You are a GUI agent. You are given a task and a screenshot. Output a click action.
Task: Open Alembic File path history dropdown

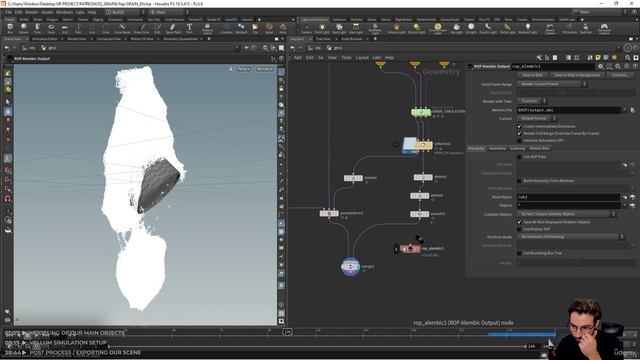click(624, 110)
